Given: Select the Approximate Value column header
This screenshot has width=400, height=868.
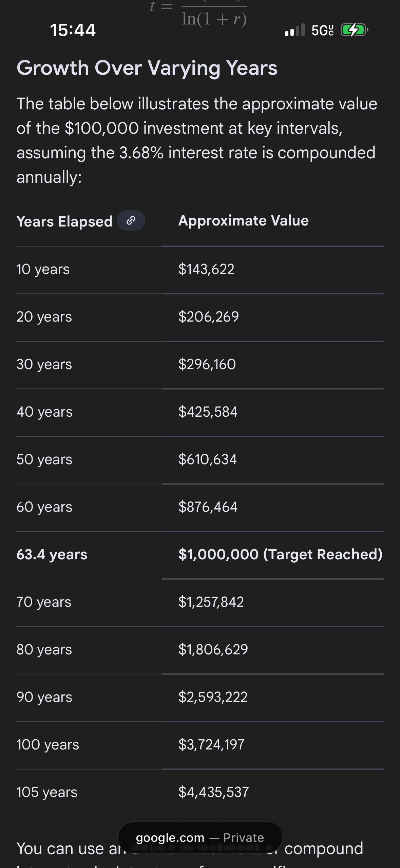Looking at the screenshot, I should [x=243, y=221].
